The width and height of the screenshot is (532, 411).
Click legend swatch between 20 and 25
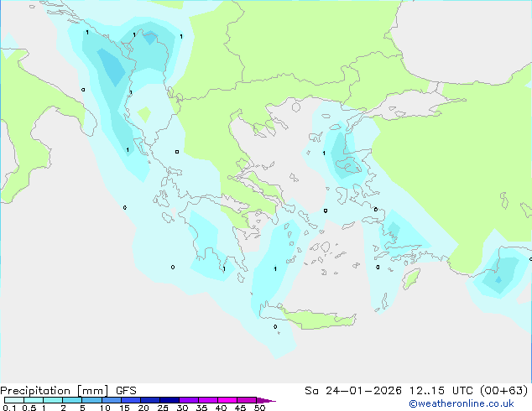(x=149, y=400)
